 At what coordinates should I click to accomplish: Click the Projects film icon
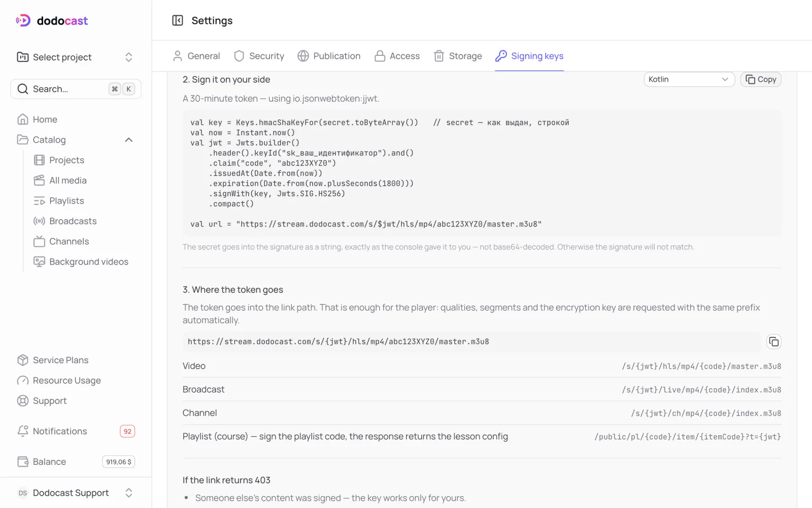pyautogui.click(x=39, y=160)
